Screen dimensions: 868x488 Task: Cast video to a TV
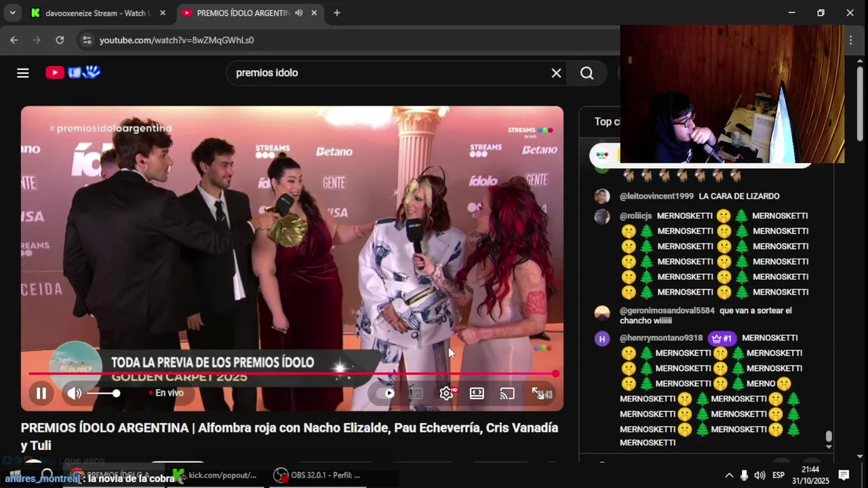[x=507, y=393]
